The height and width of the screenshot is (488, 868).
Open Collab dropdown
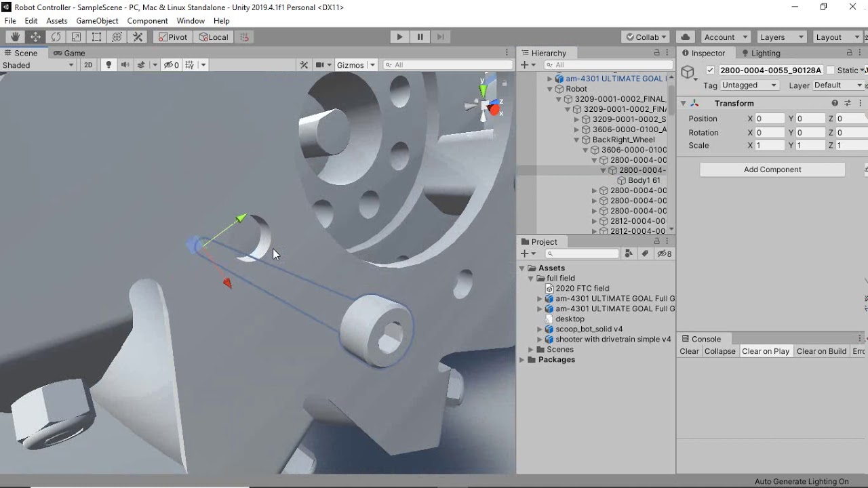[x=646, y=37]
